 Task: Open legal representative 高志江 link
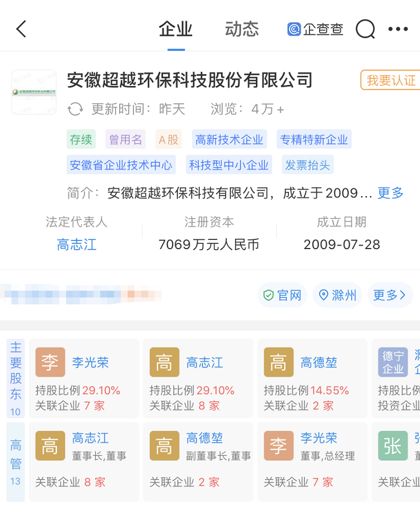point(77,245)
